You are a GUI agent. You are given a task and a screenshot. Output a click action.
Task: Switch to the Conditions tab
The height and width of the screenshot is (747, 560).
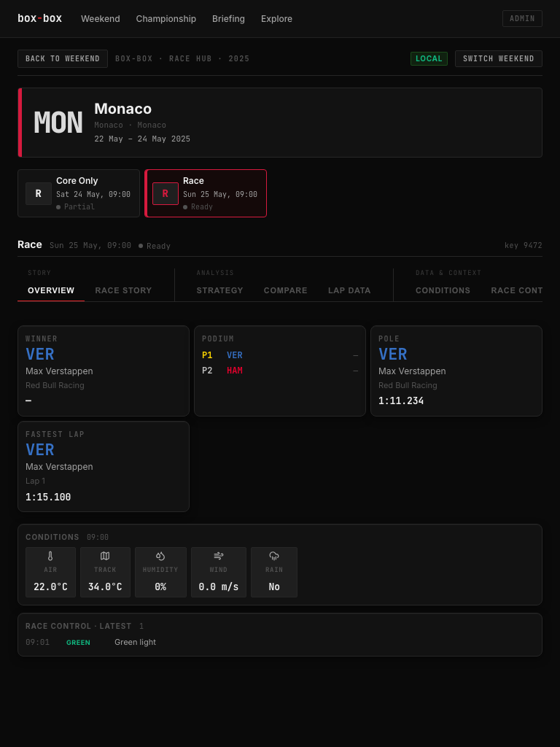point(443,290)
